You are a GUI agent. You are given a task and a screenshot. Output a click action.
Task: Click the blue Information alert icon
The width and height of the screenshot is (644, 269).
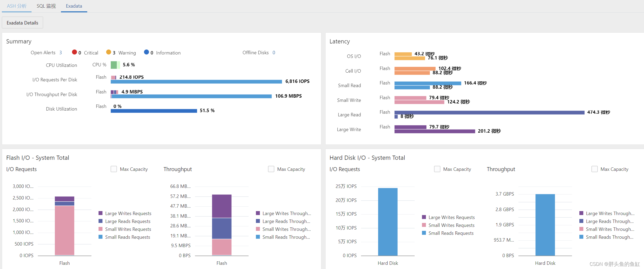coord(146,52)
